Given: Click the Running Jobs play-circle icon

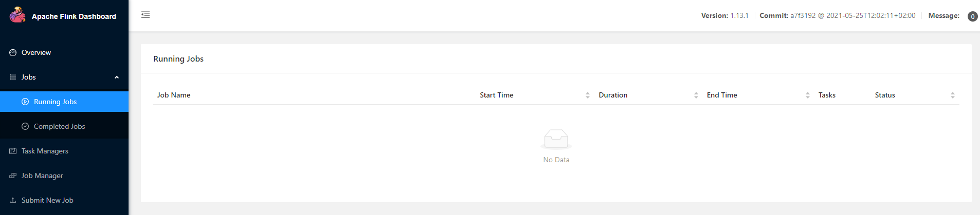Looking at the screenshot, I should click(25, 102).
